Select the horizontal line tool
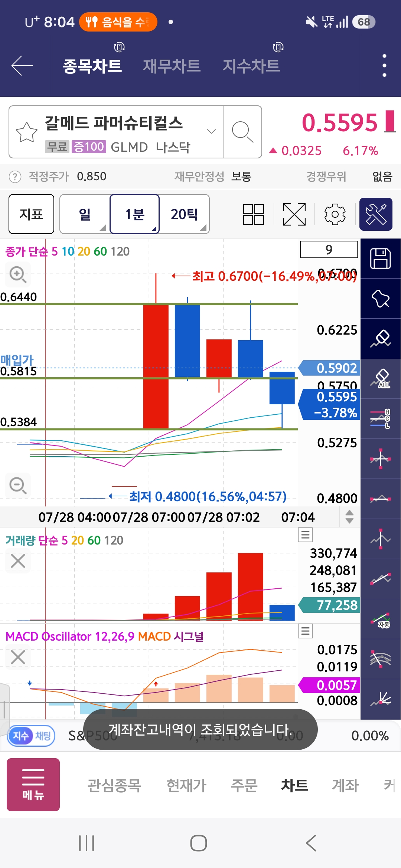401x868 pixels. [x=381, y=499]
